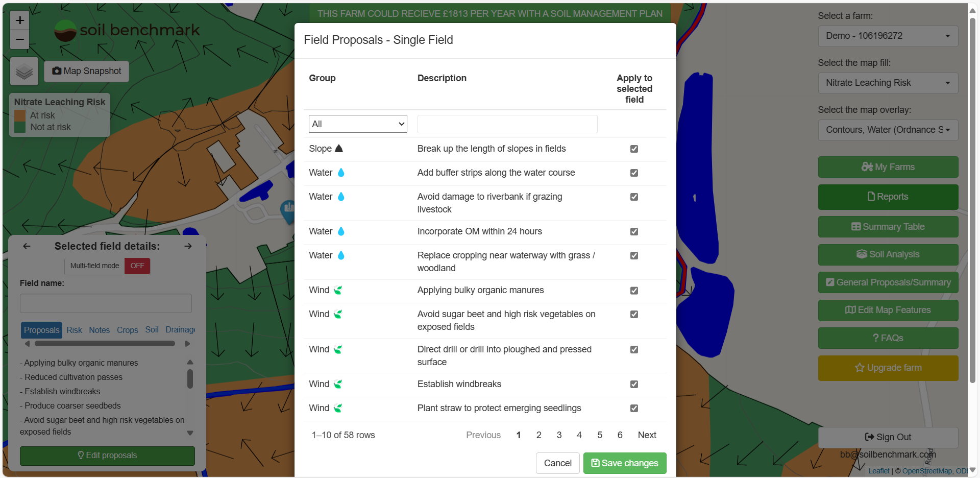Image resolution: width=980 pixels, height=478 pixels.
Task: Uncheck Establish windbreaks apply checkbox
Action: coord(634,384)
